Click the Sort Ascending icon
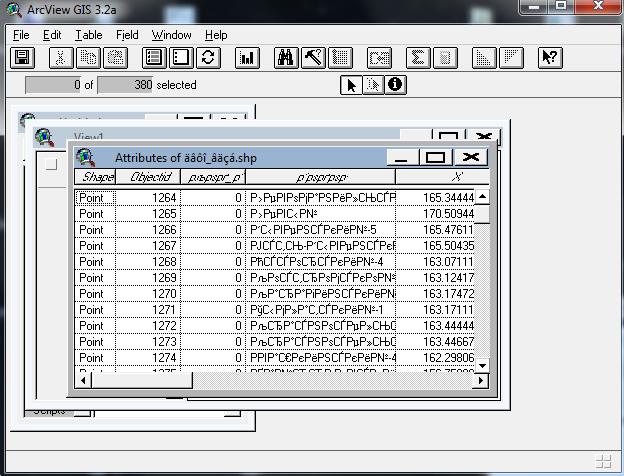The width and height of the screenshot is (624, 476). point(484,58)
